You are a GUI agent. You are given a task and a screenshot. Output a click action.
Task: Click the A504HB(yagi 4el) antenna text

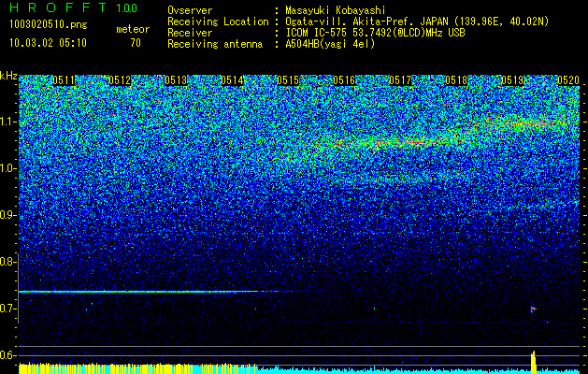coord(330,44)
